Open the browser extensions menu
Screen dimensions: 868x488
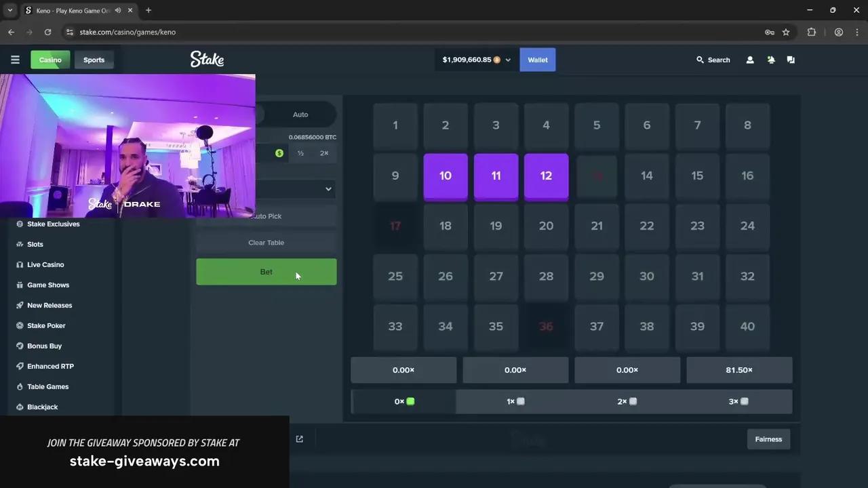click(812, 32)
